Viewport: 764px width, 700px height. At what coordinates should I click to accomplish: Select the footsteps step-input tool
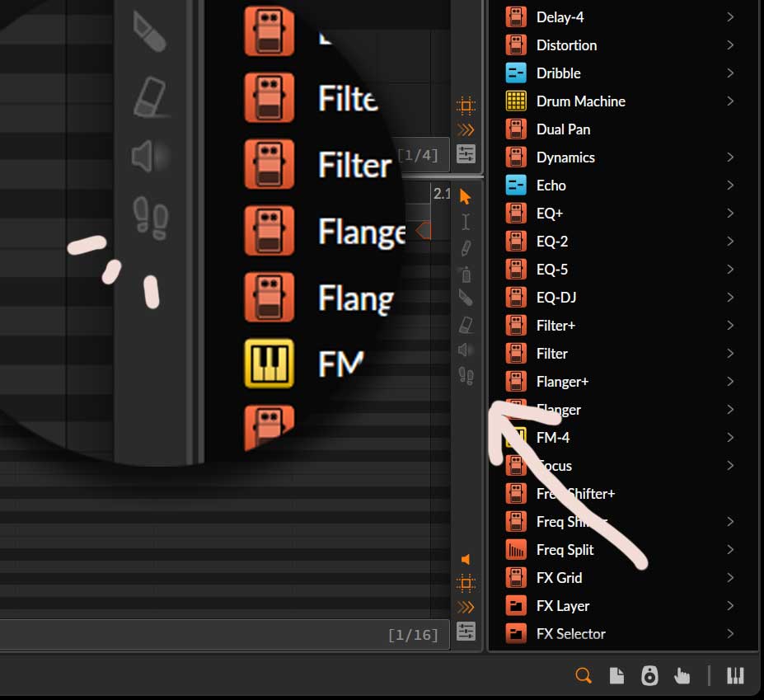tap(466, 376)
